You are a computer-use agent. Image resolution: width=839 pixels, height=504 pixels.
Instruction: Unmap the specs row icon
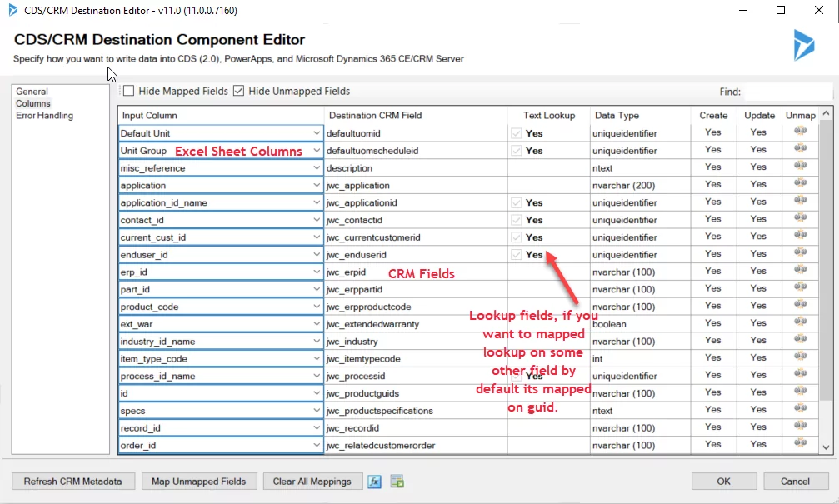coord(801,408)
